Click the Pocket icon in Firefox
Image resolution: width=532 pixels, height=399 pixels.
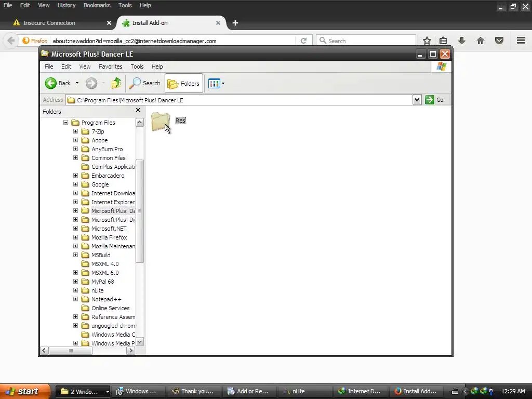(x=499, y=41)
